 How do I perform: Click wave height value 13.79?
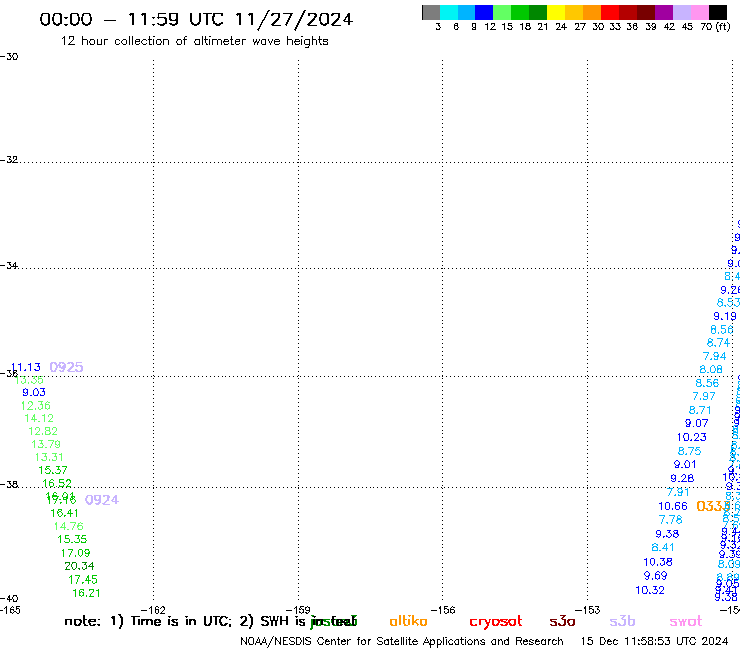click(46, 444)
